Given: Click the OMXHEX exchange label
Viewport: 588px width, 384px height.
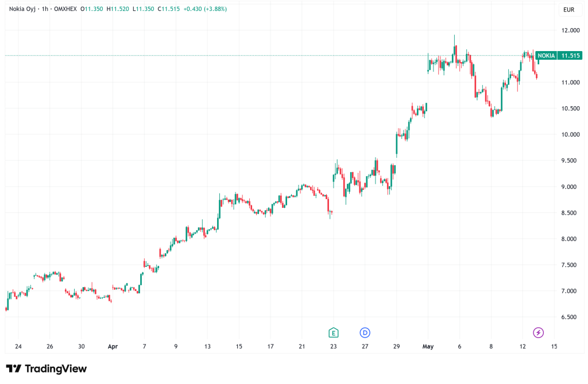Looking at the screenshot, I should (65, 9).
